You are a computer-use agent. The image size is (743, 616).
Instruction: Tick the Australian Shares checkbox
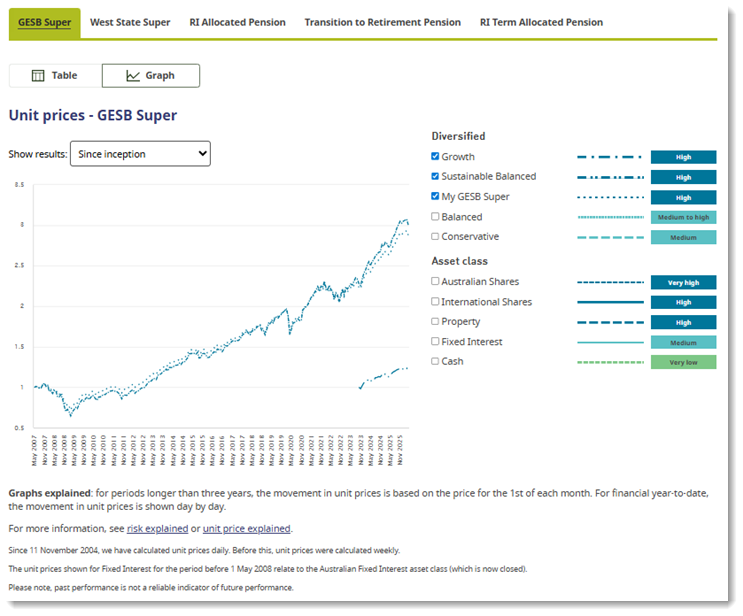point(435,281)
